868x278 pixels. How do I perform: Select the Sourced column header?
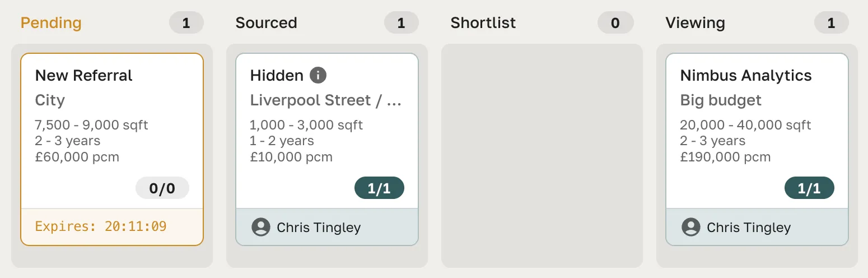(x=266, y=23)
